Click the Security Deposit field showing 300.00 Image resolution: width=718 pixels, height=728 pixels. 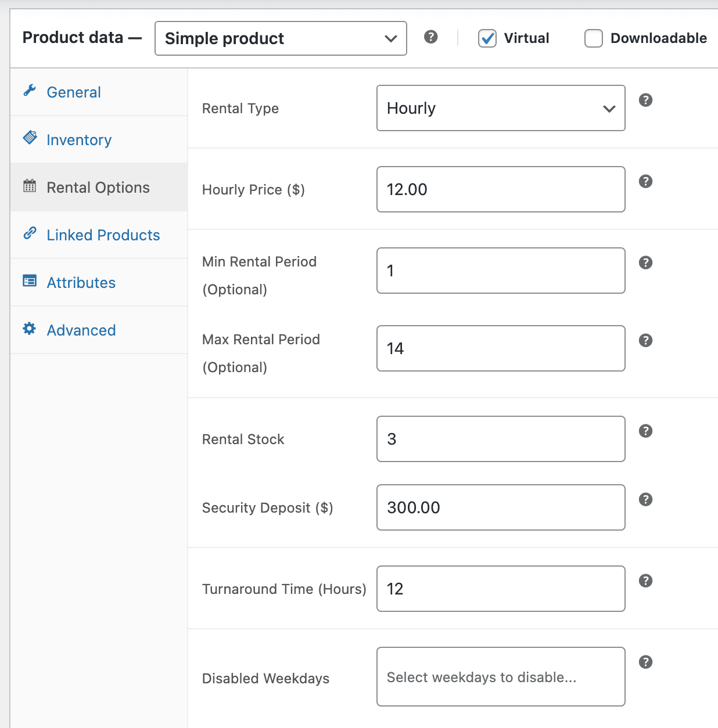[501, 507]
